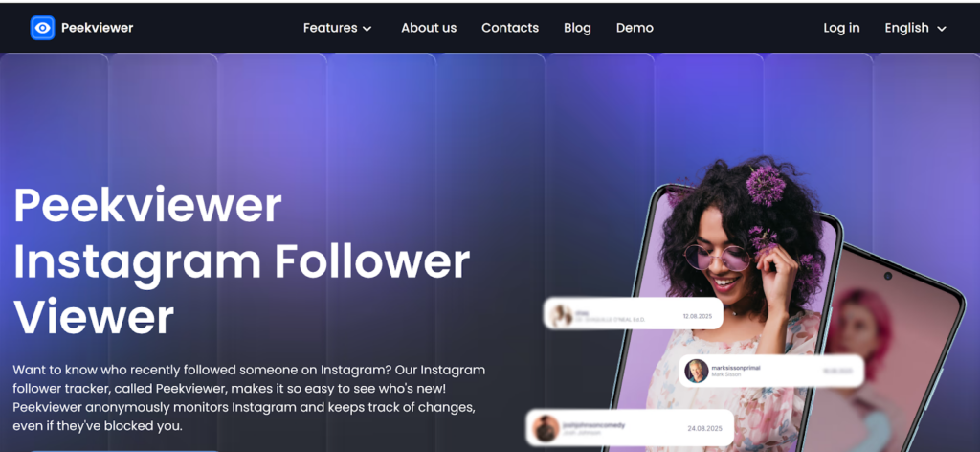Click the purple flower in the woman's hair

coord(765,186)
